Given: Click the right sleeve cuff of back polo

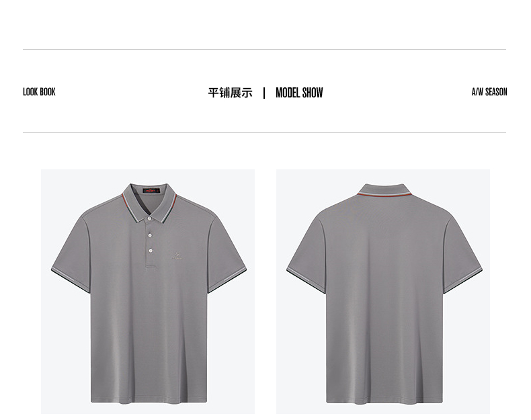Looking at the screenshot, I should tap(463, 280).
